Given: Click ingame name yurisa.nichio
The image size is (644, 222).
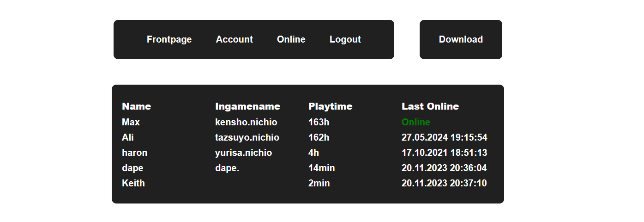Looking at the screenshot, I should [x=243, y=153].
